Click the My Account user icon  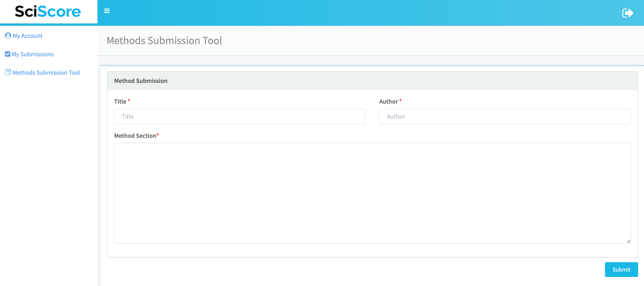pyautogui.click(x=8, y=36)
